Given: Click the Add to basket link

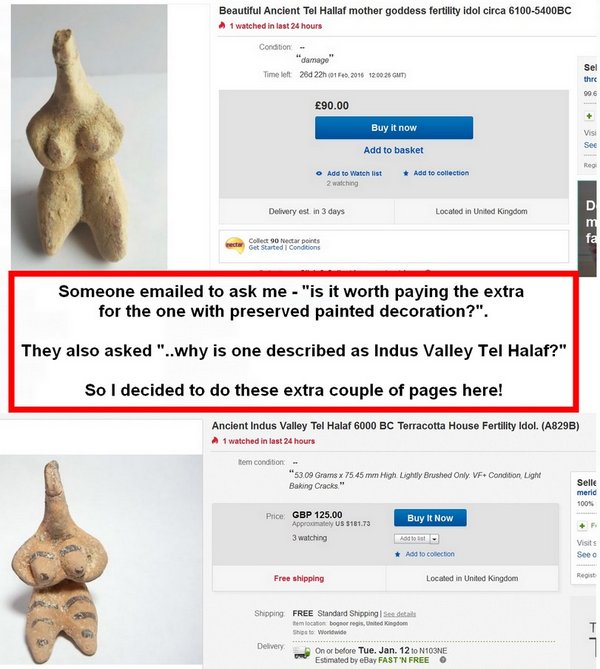Looking at the screenshot, I should point(393,150).
